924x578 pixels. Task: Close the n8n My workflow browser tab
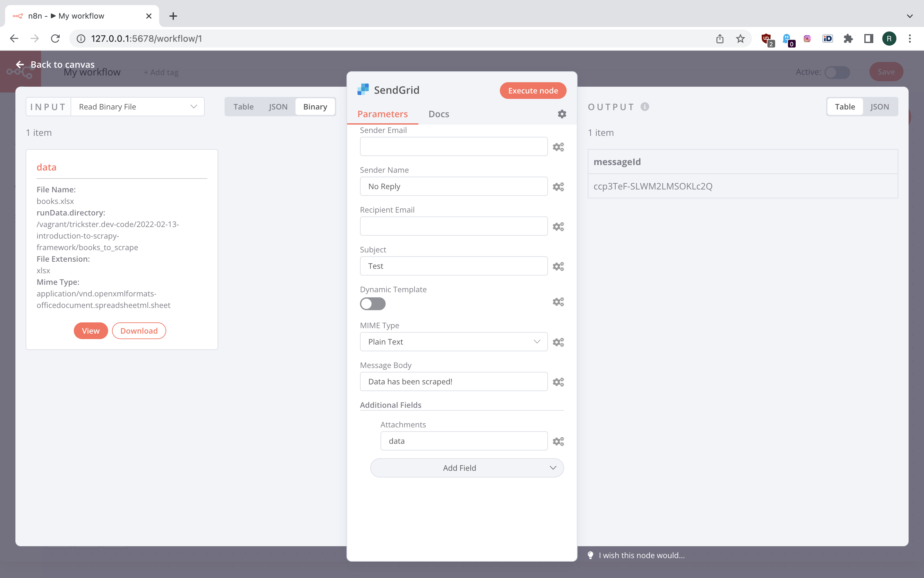tap(149, 16)
